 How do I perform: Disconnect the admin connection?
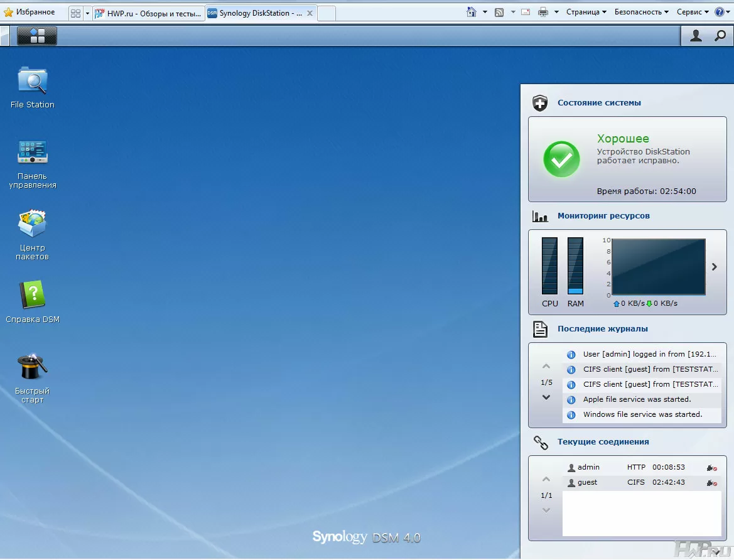[x=711, y=468]
